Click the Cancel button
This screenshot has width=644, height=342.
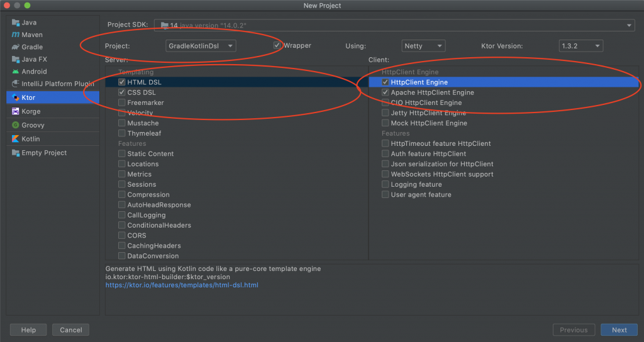pyautogui.click(x=70, y=329)
